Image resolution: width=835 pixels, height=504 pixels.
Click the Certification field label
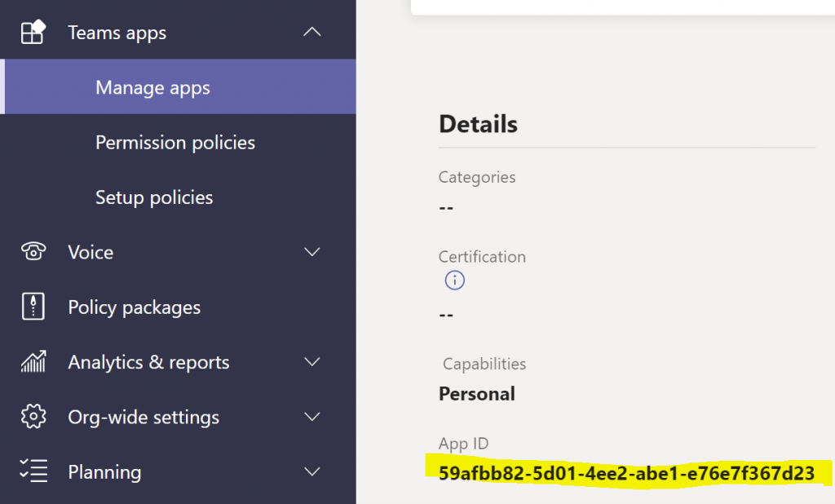click(x=482, y=256)
